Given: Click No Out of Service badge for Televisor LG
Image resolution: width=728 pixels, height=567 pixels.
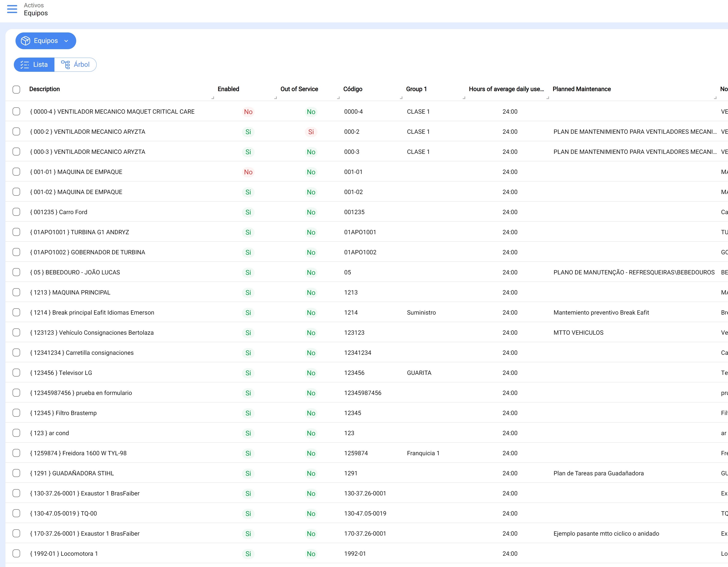Looking at the screenshot, I should click(x=311, y=373).
